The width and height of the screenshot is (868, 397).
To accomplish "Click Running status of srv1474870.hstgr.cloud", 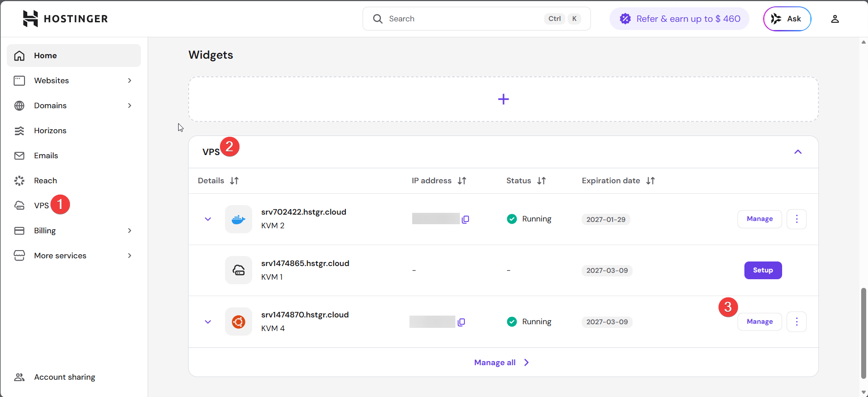I will 529,322.
